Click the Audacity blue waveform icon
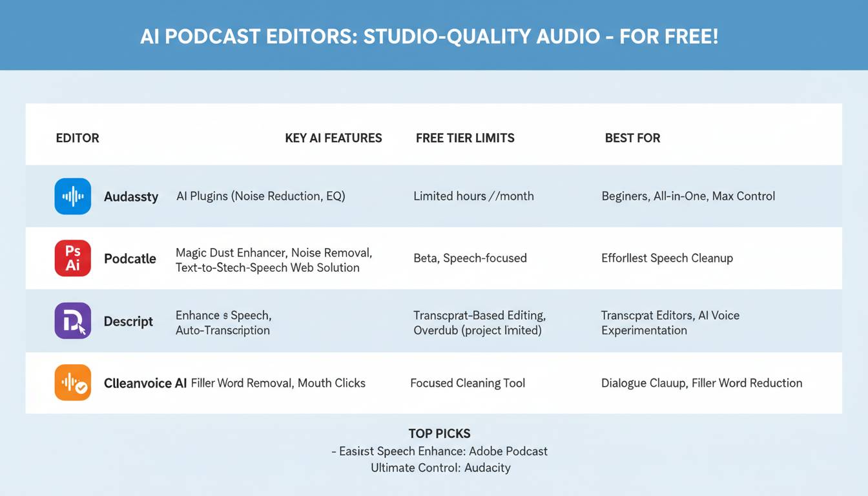Viewport: 868px width, 496px height. (x=72, y=196)
